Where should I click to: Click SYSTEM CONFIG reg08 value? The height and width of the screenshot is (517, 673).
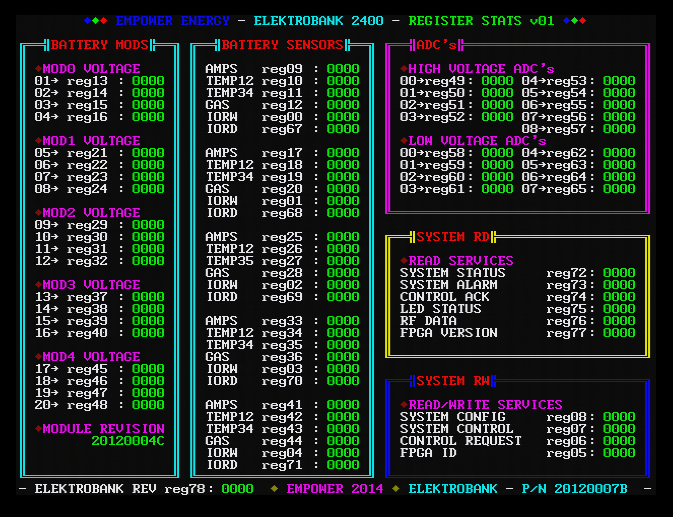pos(618,417)
